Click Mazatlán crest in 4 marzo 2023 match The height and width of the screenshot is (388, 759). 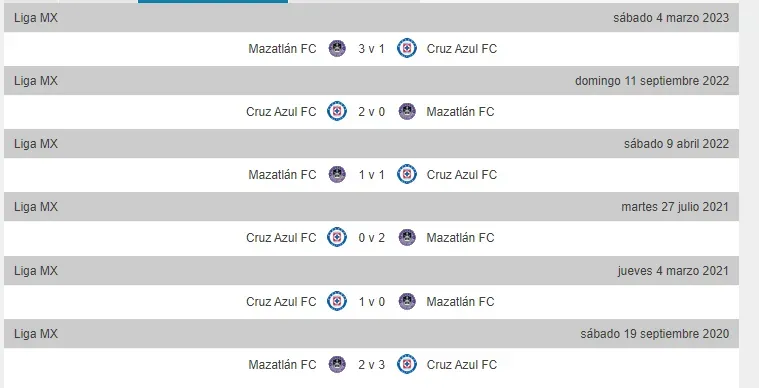(x=337, y=48)
